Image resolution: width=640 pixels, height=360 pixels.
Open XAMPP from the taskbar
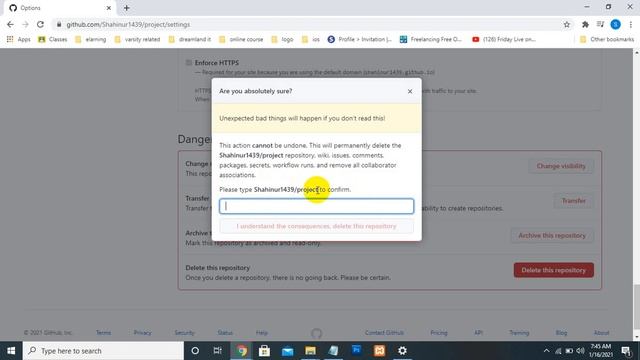point(379,351)
